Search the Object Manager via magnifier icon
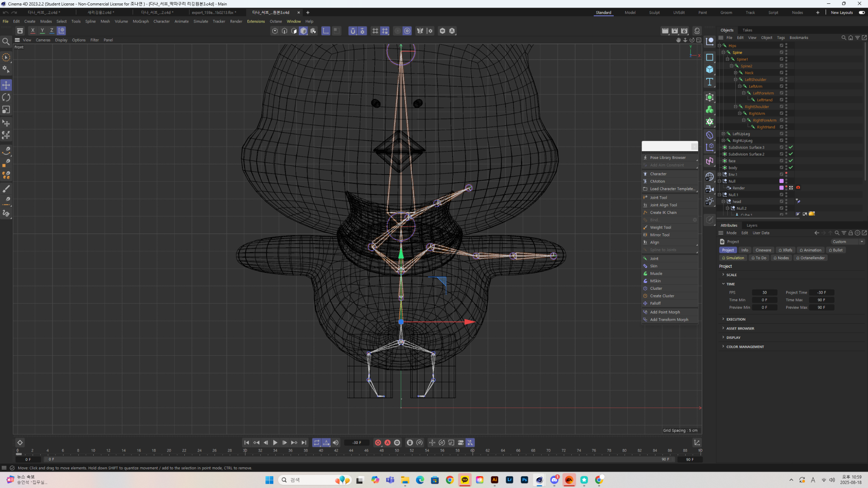 coord(843,38)
